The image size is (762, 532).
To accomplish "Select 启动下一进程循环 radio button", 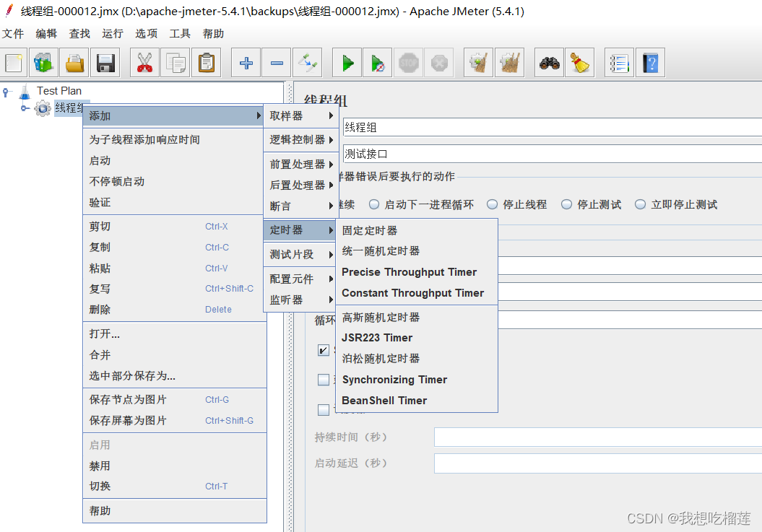I will (373, 204).
